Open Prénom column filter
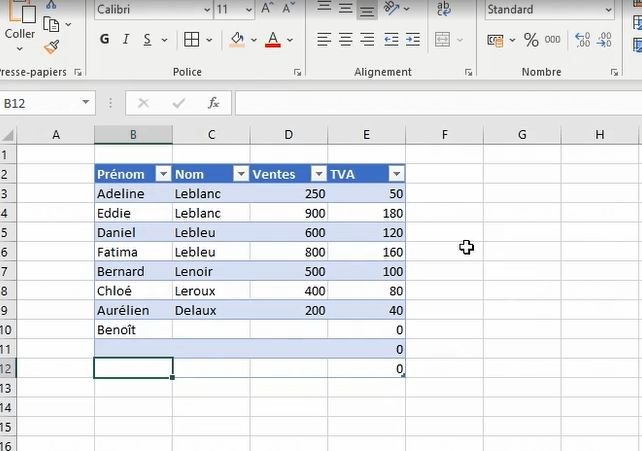Image resolution: width=642 pixels, height=451 pixels. coord(163,174)
